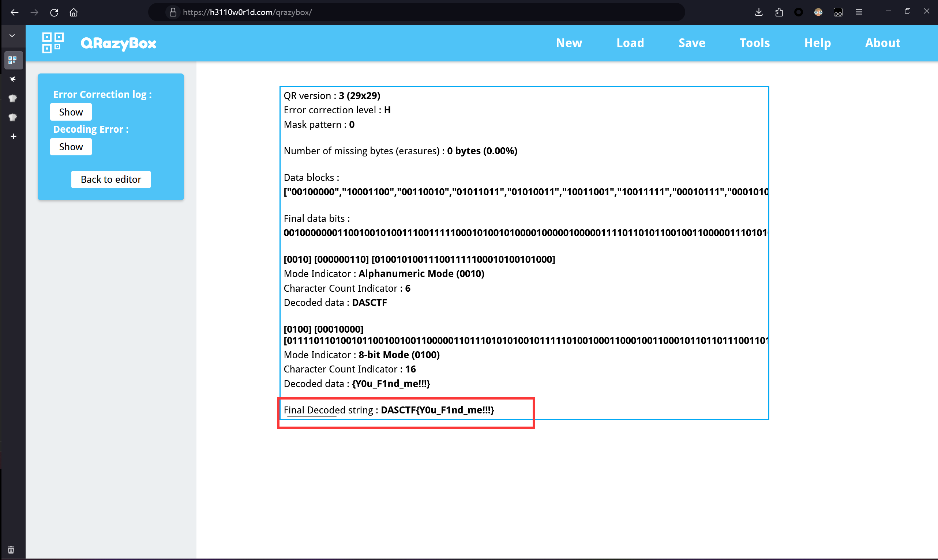Screen dimensions: 938x560
Task: Open the browser profile icon
Action: [x=838, y=12]
